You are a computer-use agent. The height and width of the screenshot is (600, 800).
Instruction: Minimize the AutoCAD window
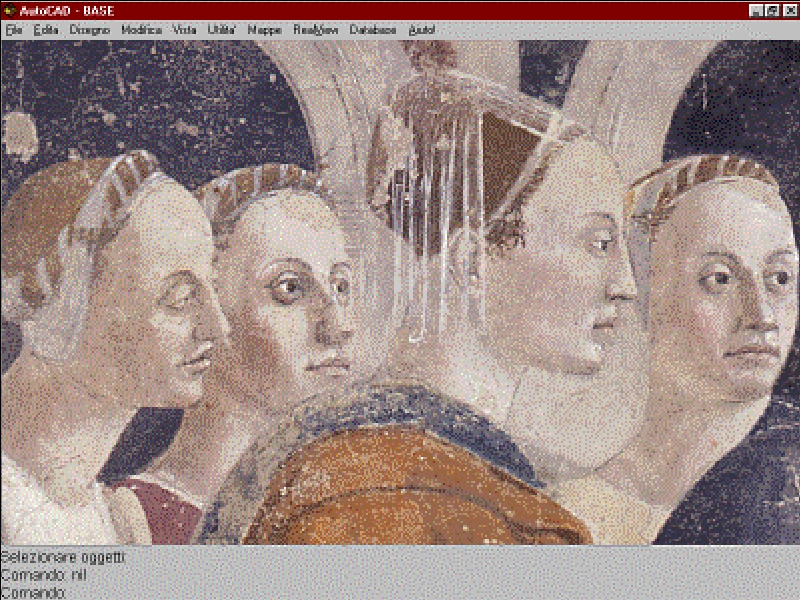(x=756, y=11)
